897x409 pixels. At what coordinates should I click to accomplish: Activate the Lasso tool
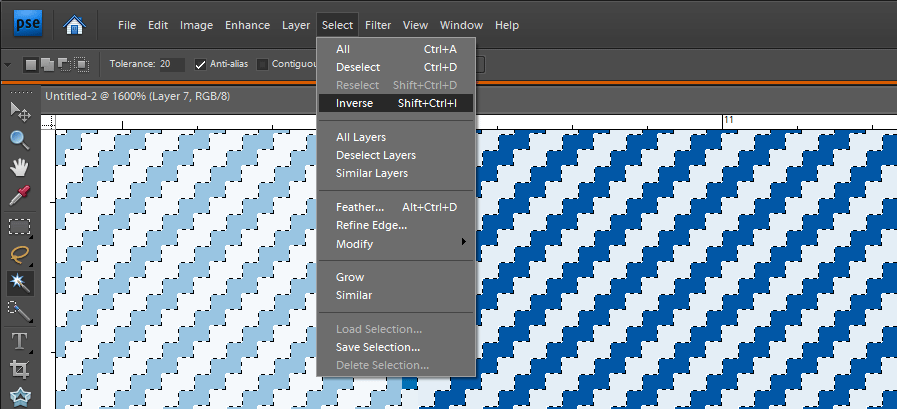20,254
